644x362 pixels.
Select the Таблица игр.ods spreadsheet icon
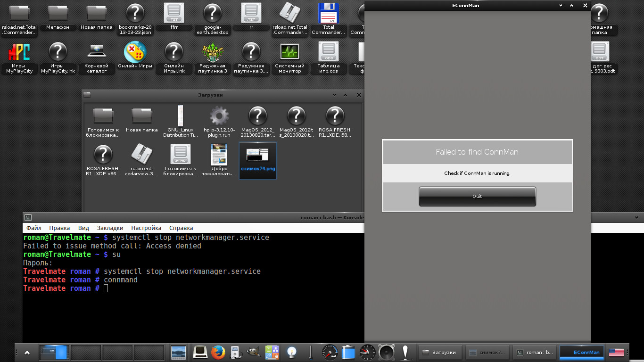(329, 58)
